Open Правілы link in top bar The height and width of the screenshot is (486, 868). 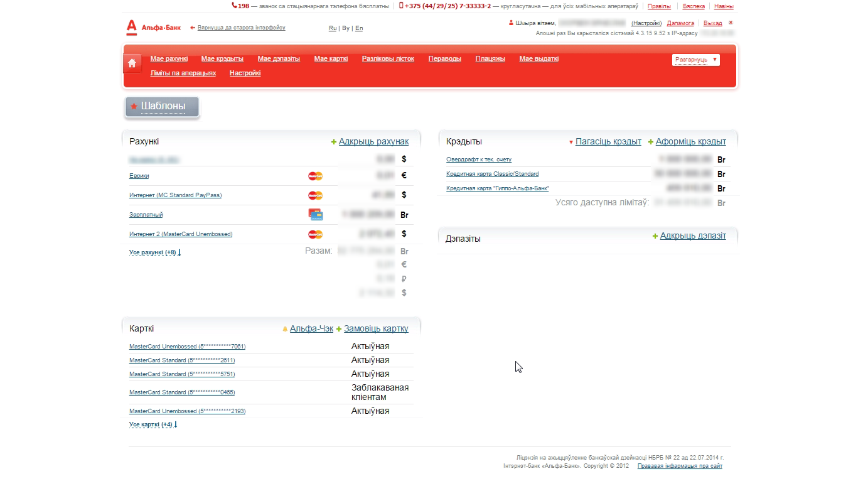659,6
